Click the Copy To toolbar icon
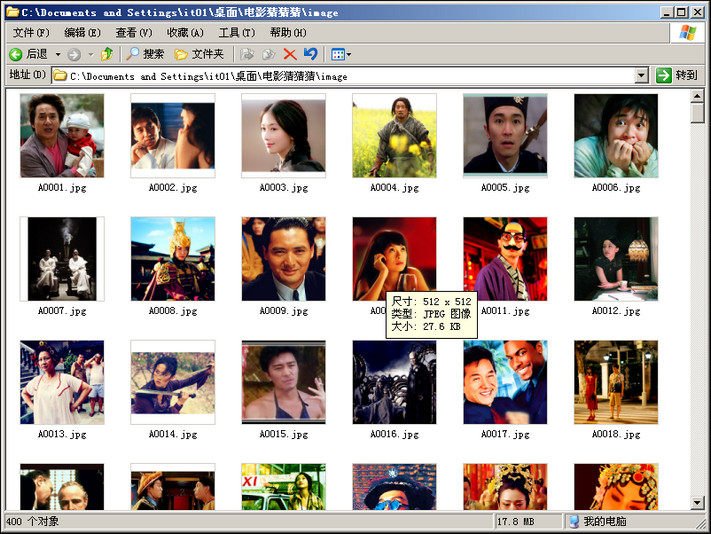711x534 pixels. point(268,55)
